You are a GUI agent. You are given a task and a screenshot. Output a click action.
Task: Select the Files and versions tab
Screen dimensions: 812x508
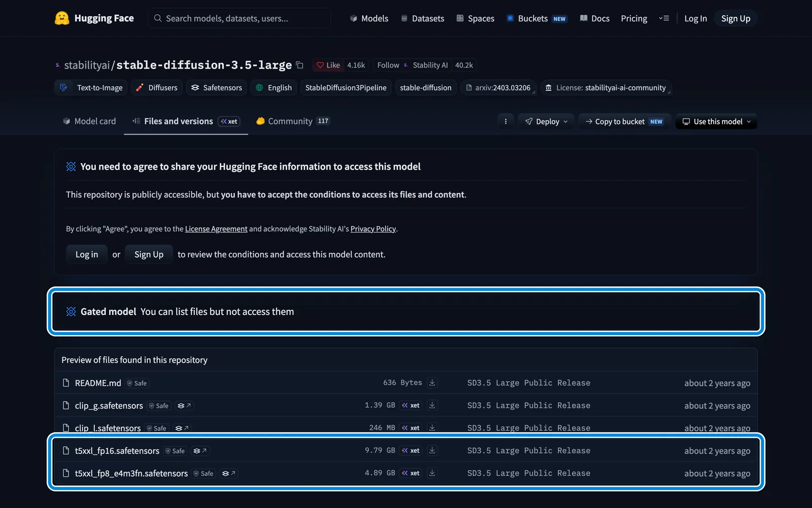[x=186, y=121]
